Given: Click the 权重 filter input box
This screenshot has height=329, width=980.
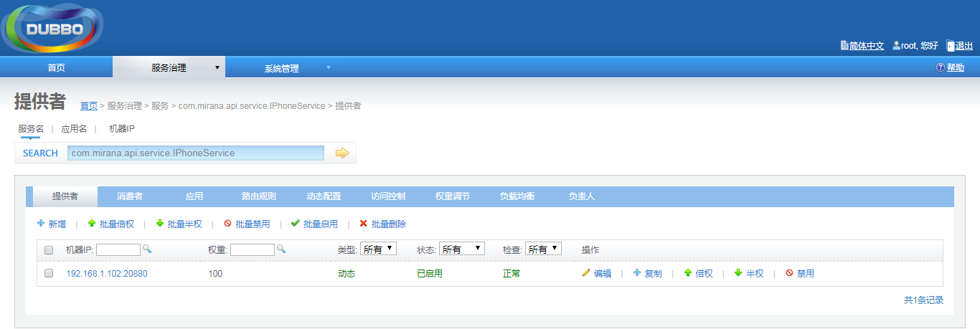Looking at the screenshot, I should pos(253,249).
